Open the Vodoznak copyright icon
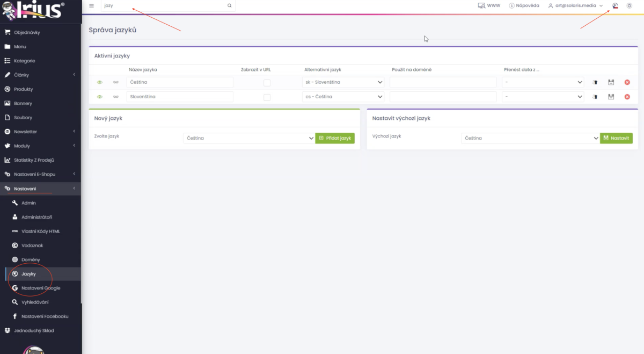Screen dimensions: 644x354 (15, 245)
